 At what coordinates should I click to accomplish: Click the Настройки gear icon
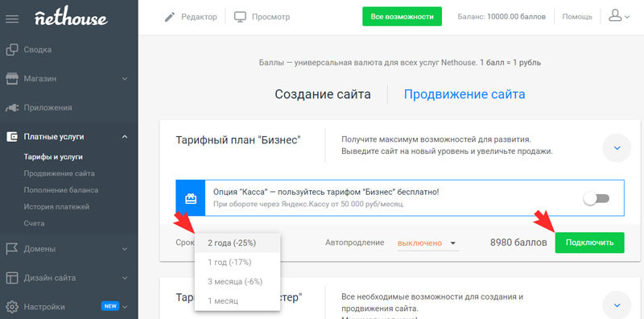[x=12, y=307]
